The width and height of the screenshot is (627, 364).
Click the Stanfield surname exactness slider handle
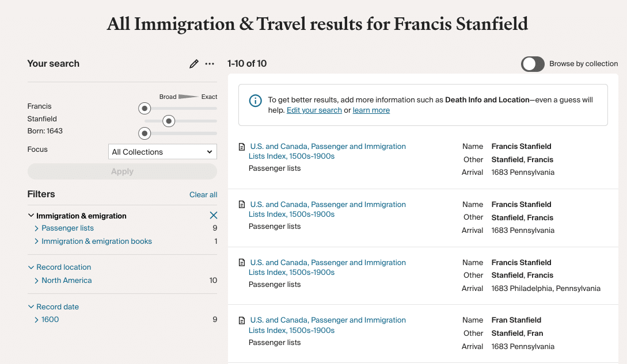169,121
